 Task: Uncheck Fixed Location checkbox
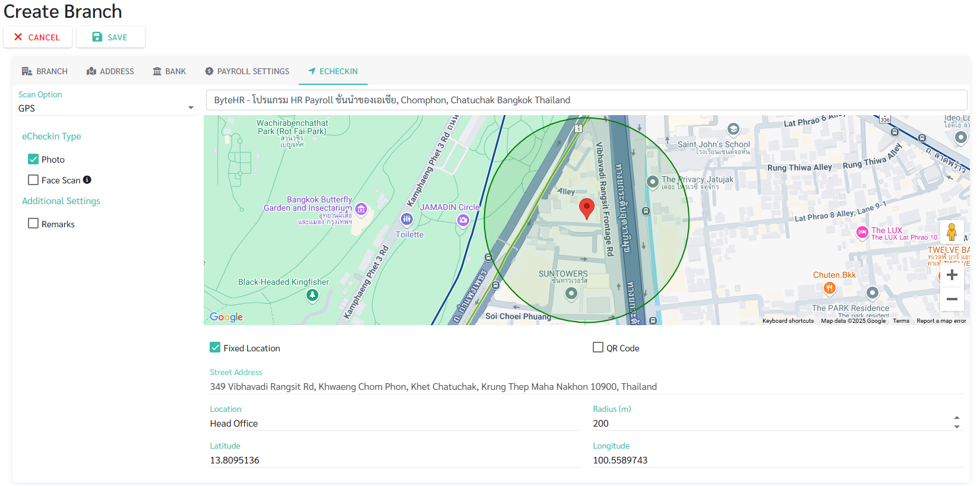(x=215, y=347)
